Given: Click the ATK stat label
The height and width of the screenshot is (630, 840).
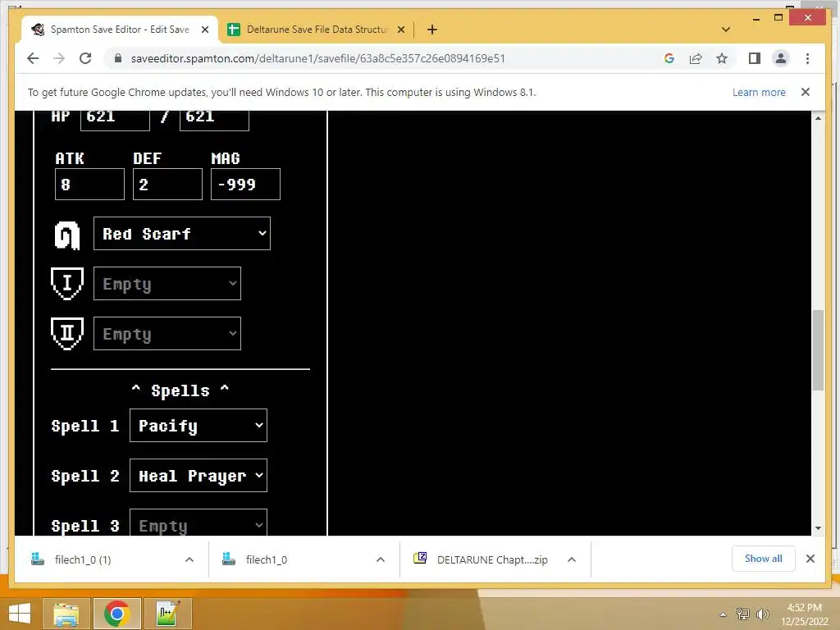Looking at the screenshot, I should click(70, 158).
